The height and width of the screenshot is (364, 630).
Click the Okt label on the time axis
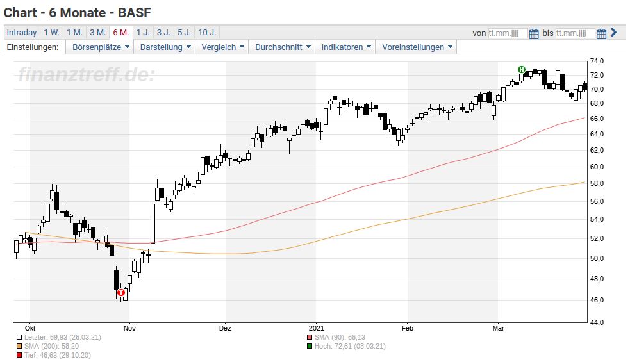click(x=30, y=328)
